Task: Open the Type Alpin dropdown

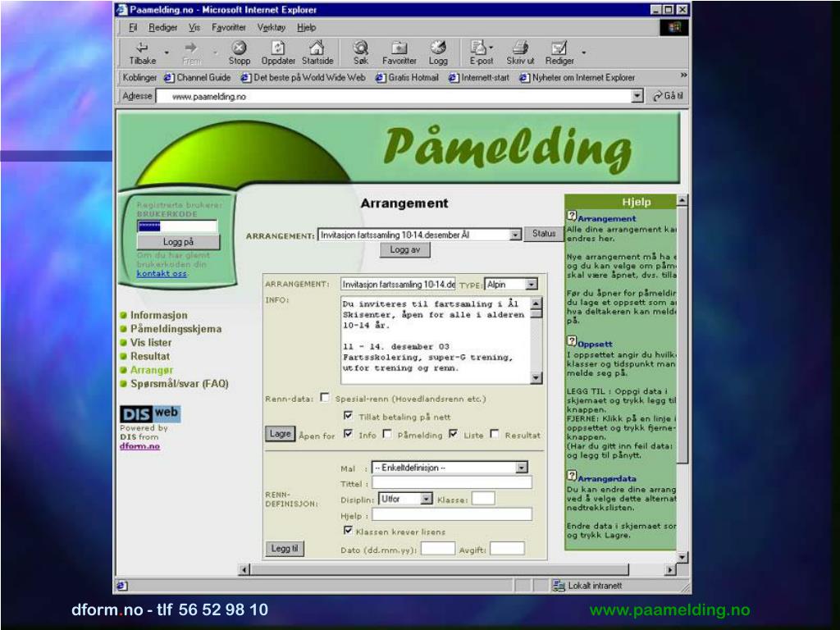Action: pos(531,285)
